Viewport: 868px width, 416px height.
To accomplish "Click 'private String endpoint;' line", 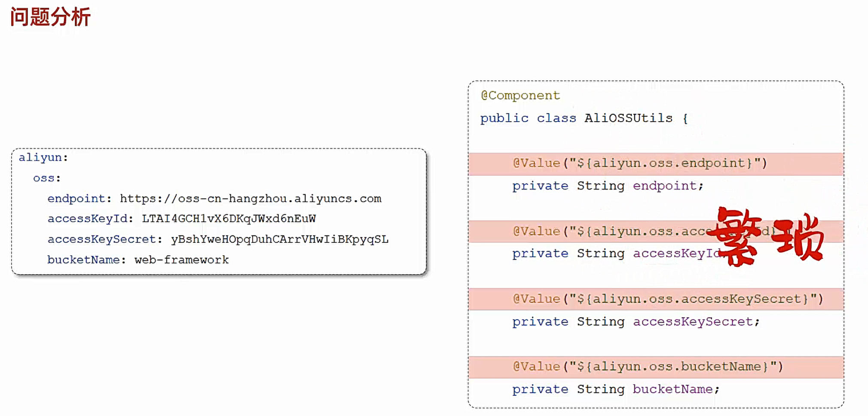I will tap(608, 186).
